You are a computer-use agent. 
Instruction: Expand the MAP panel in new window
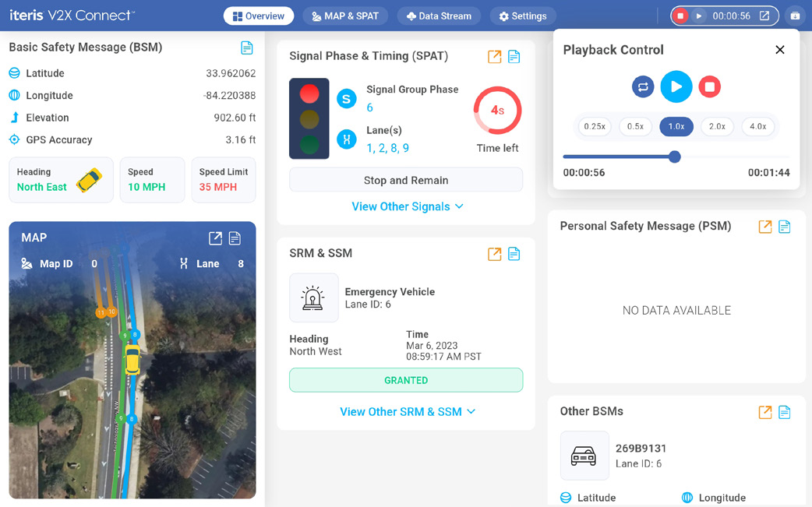pos(215,238)
